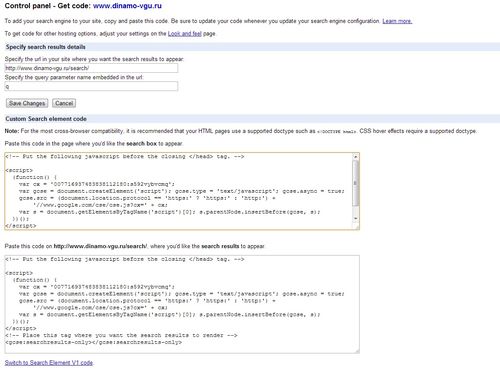Click the Save Changes button
The image size is (500, 369).
(27, 103)
